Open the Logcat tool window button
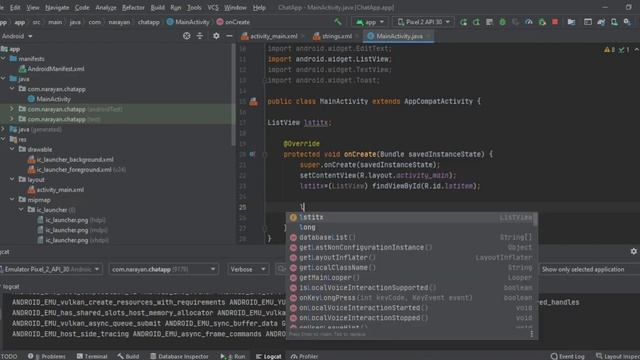Image resolution: width=640 pixels, height=360 pixels. pyautogui.click(x=269, y=356)
